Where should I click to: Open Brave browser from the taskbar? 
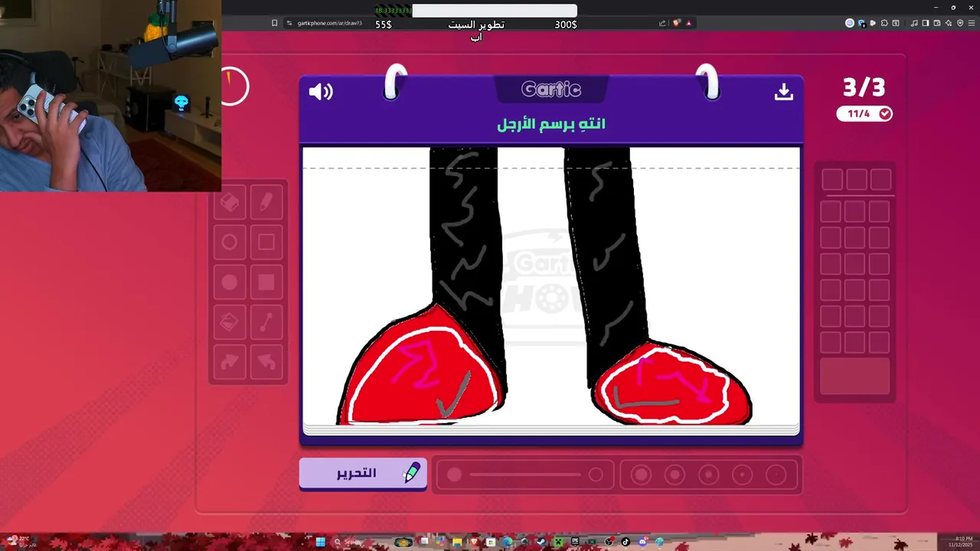[475, 542]
